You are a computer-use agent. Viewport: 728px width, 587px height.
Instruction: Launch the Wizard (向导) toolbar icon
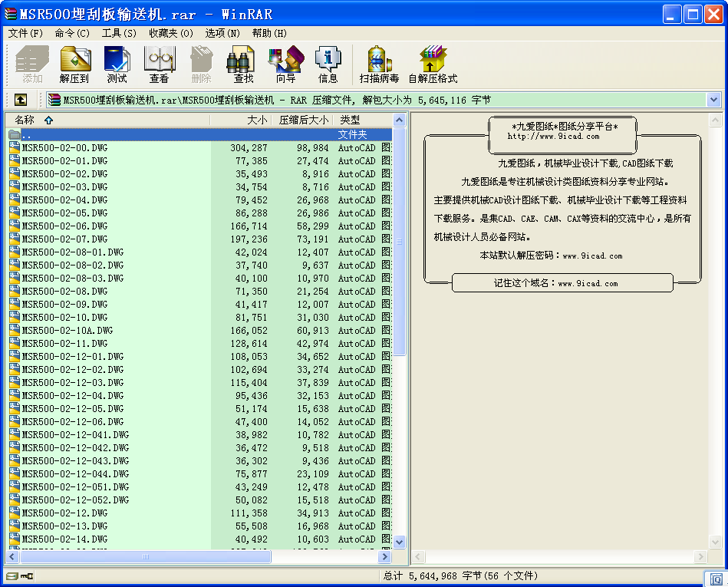285,64
